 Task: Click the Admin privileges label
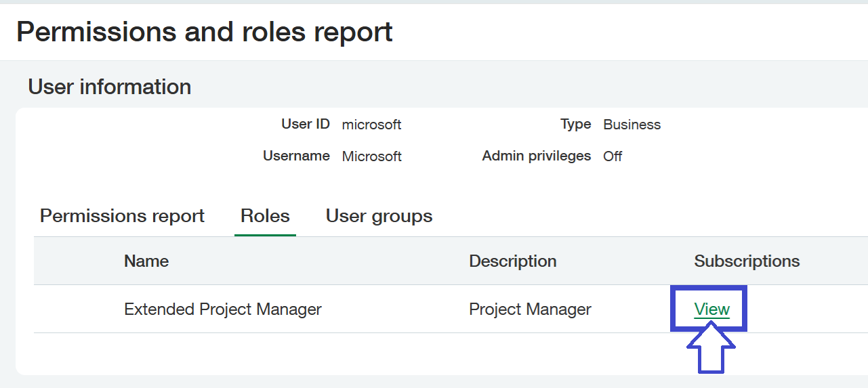pyautogui.click(x=536, y=156)
